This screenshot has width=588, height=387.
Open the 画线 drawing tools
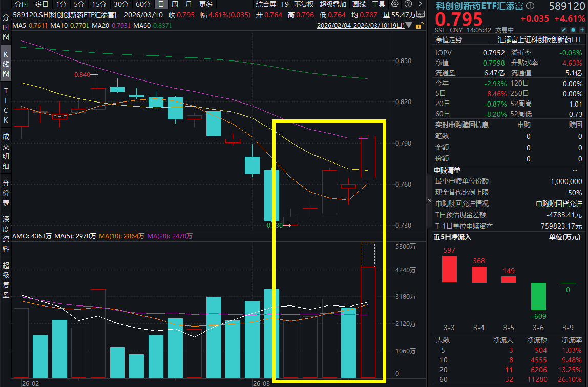[359, 4]
